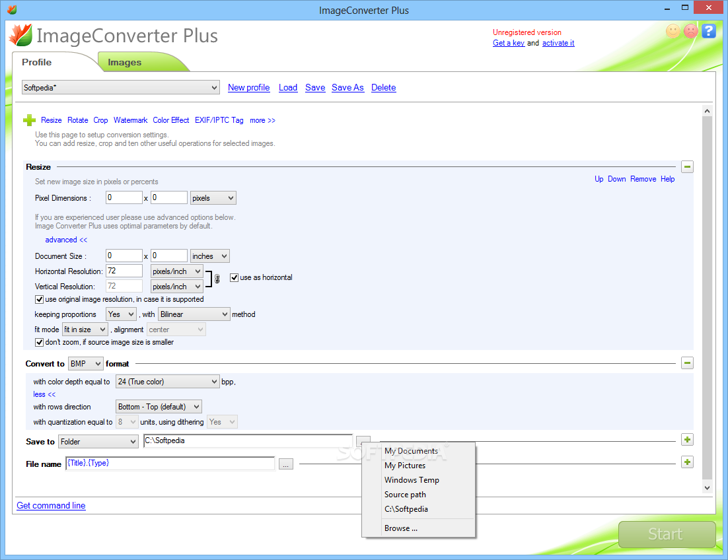Open Horizontal Resolution pixels/inch dropdown

point(177,271)
